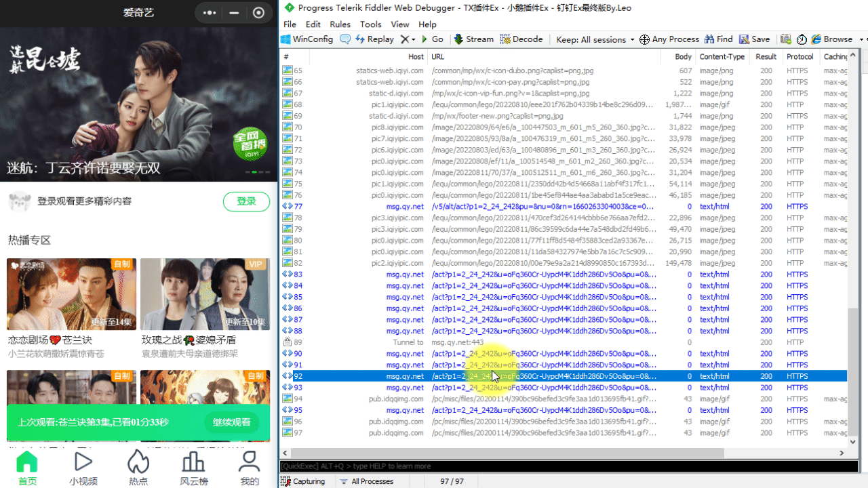
Task: Open WinConfig in Fiddler toolbar
Action: [307, 39]
